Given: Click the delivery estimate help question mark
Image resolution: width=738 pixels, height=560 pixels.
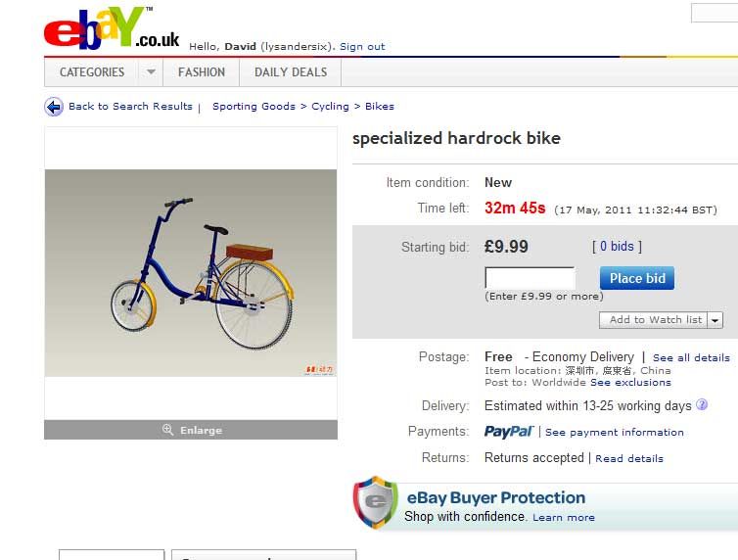Looking at the screenshot, I should pyautogui.click(x=702, y=404).
